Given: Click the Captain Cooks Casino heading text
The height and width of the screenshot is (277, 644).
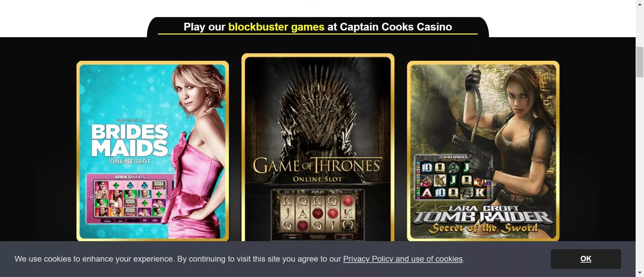Looking at the screenshot, I should 396,27.
